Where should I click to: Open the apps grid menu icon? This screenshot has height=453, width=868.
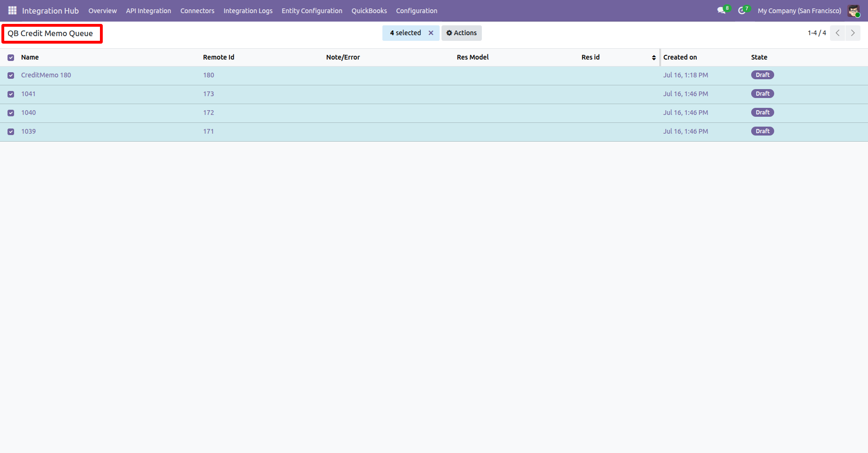point(12,10)
